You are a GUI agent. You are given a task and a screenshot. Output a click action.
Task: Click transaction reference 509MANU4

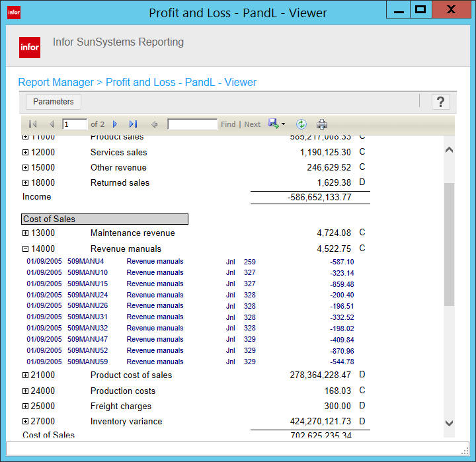tap(85, 261)
